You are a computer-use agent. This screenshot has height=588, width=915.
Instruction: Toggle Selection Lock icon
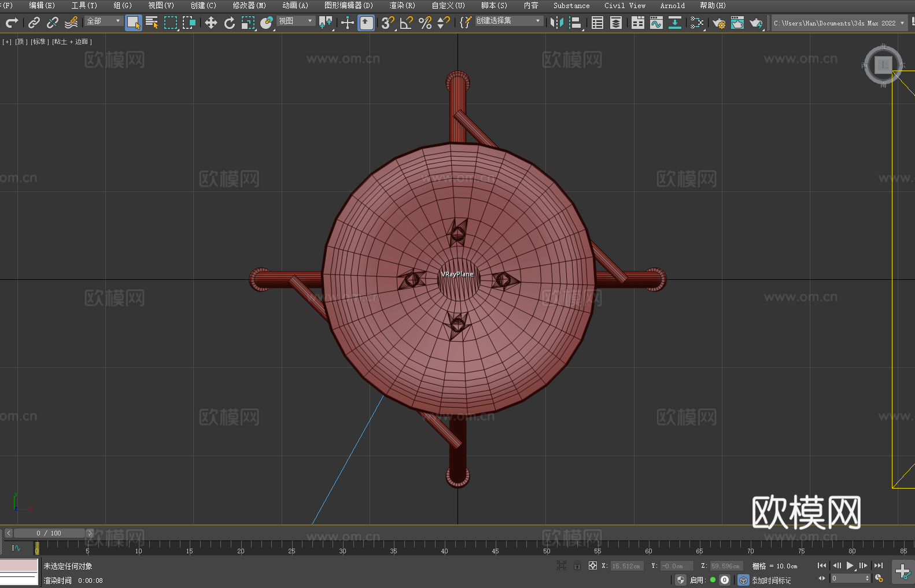[577, 565]
